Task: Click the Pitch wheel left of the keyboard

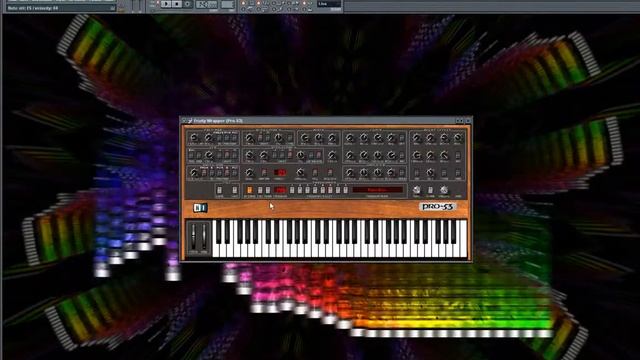Action: (x=193, y=237)
